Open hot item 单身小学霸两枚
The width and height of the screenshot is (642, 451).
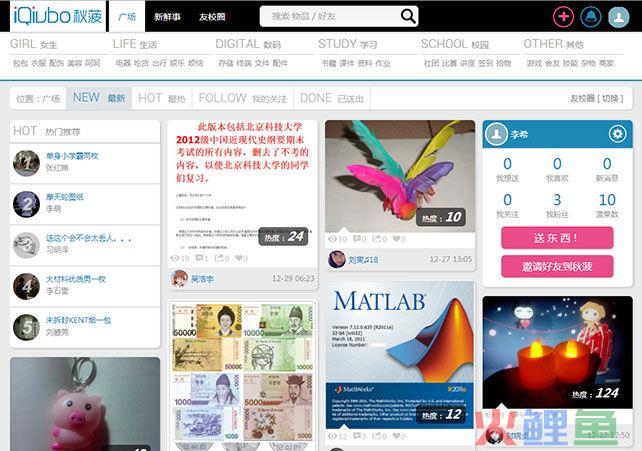[72, 156]
